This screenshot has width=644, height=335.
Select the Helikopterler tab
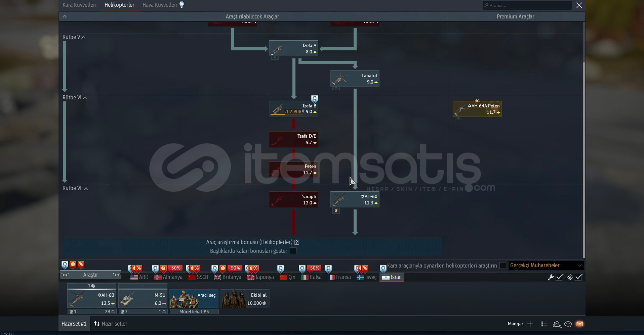click(x=119, y=5)
